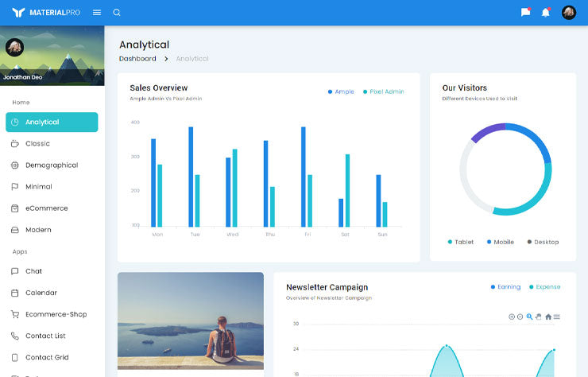Click the zoom out icon on the Newsletter chart
This screenshot has height=377, width=588.
520,317
